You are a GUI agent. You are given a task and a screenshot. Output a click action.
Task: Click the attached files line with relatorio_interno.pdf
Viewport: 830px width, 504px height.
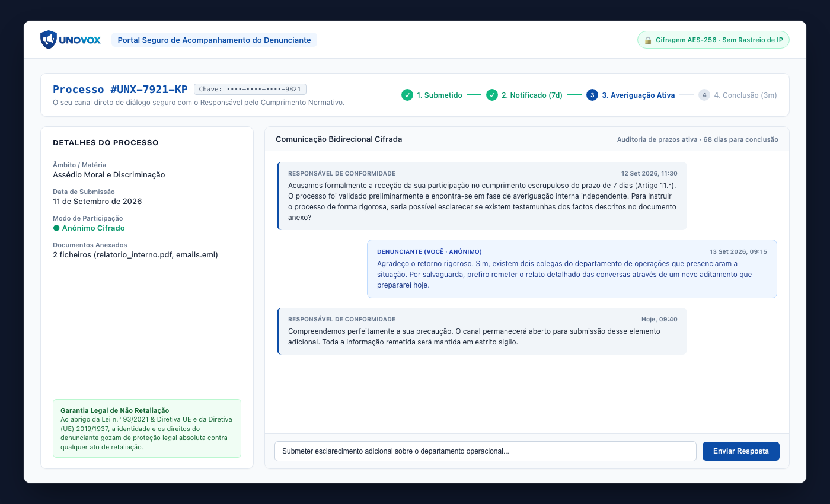[135, 254]
